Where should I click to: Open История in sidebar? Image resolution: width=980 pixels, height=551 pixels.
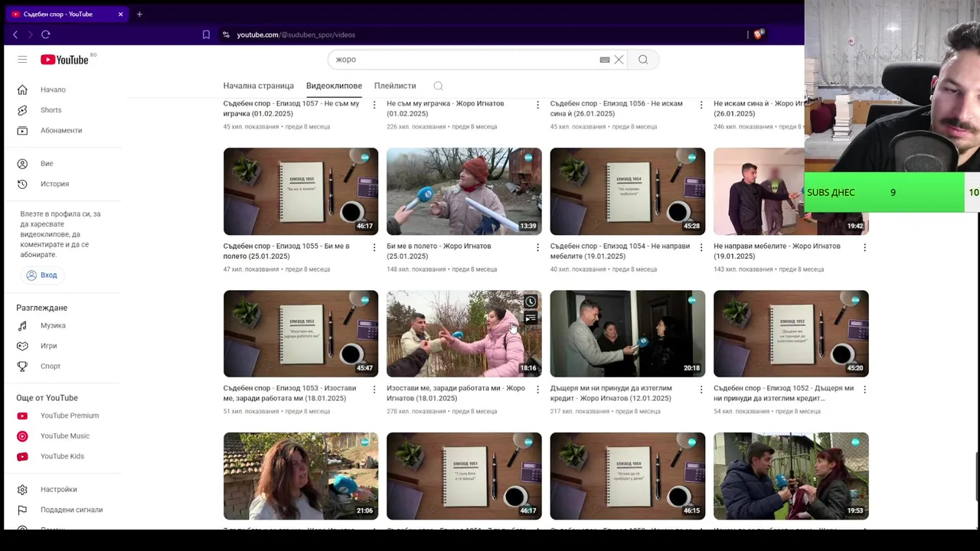click(54, 184)
